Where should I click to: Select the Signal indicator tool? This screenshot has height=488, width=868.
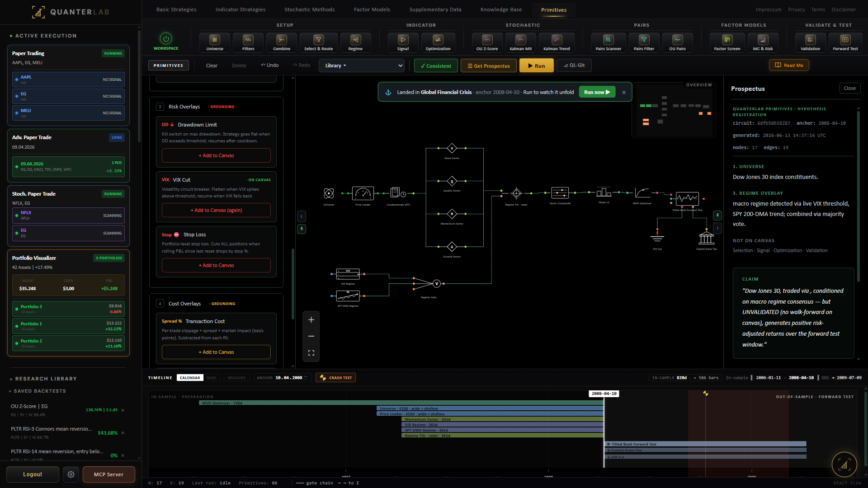403,43
